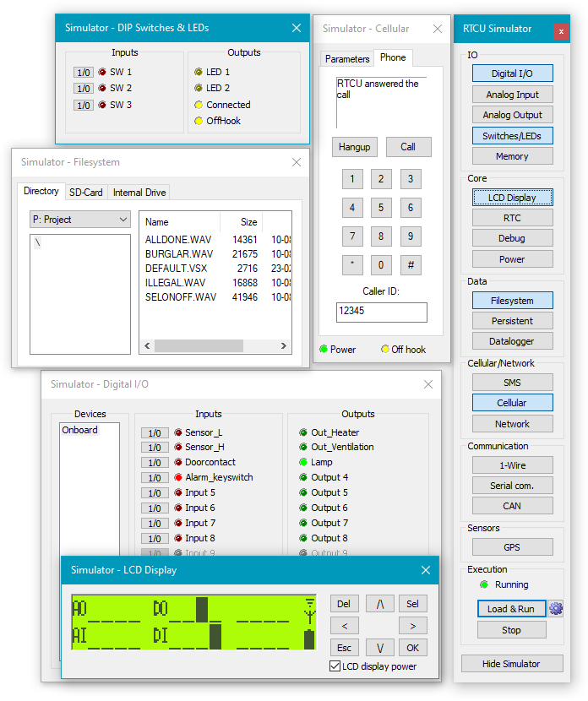Screen dimensions: 588x701
Task: Toggle the LCD display power checkbox
Action: click(335, 666)
